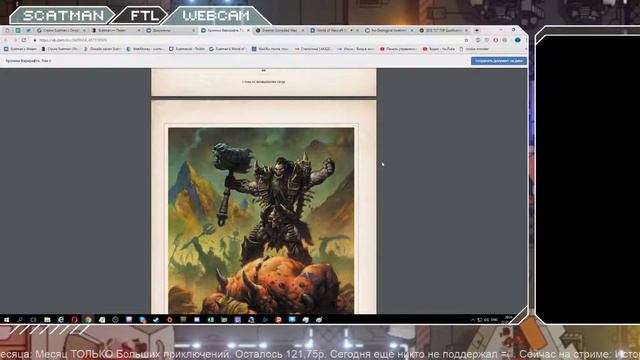Open the 'Икша' bookmark

356,49
